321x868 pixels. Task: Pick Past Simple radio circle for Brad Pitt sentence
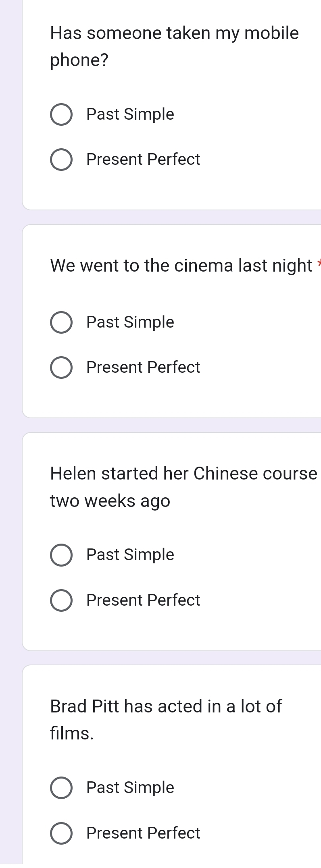tap(61, 788)
